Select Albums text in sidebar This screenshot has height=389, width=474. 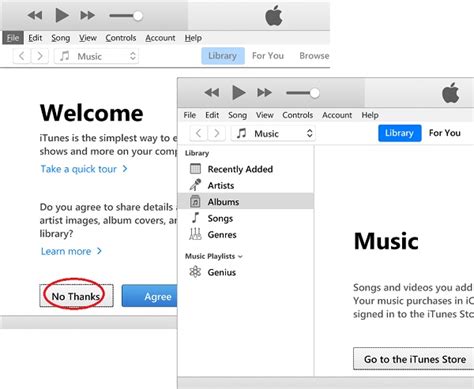click(x=223, y=202)
